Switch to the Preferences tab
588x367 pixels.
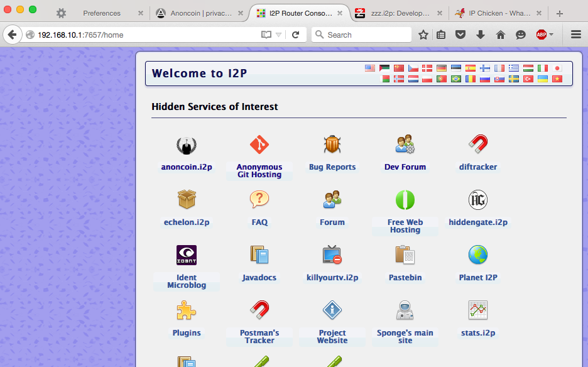tap(101, 13)
